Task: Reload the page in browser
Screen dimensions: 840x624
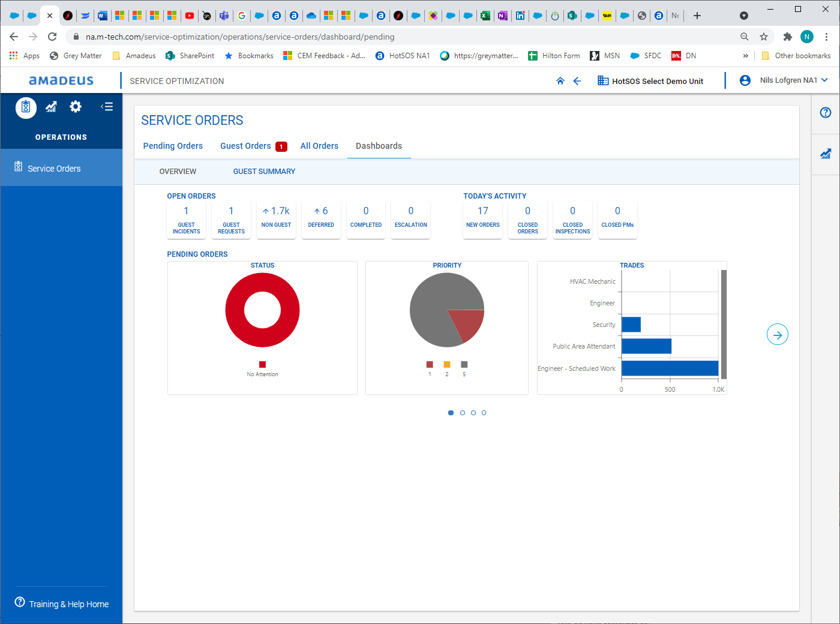Action: coord(52,37)
